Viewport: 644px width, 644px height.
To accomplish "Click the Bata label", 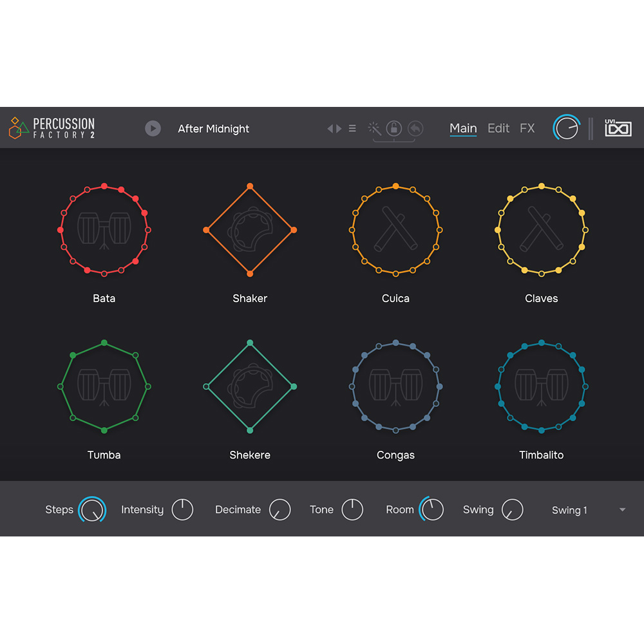I will coord(104,298).
